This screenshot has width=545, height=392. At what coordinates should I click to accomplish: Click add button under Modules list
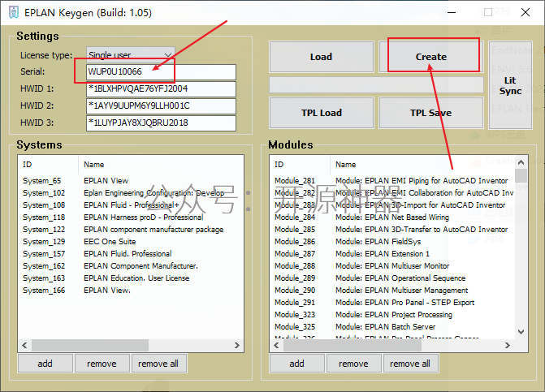tap(296, 364)
